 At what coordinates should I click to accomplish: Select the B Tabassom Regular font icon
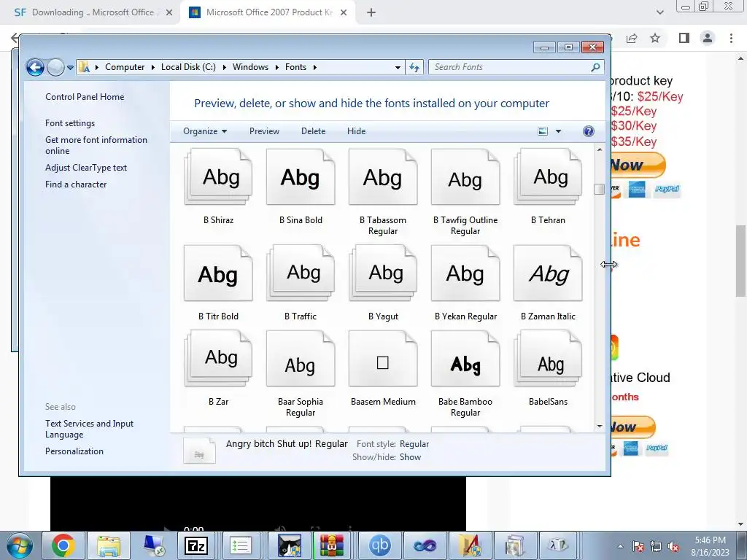383,176
